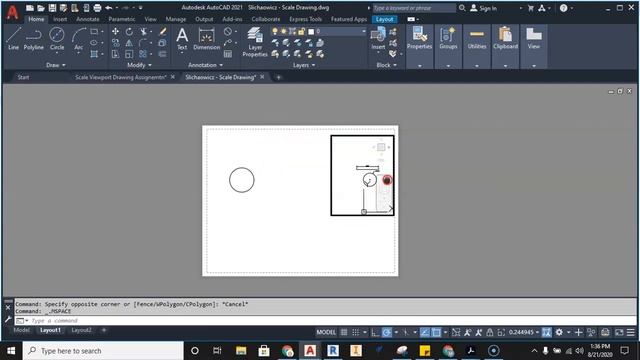Select the Stretch tool
The height and width of the screenshot is (360, 640).
(116, 54)
